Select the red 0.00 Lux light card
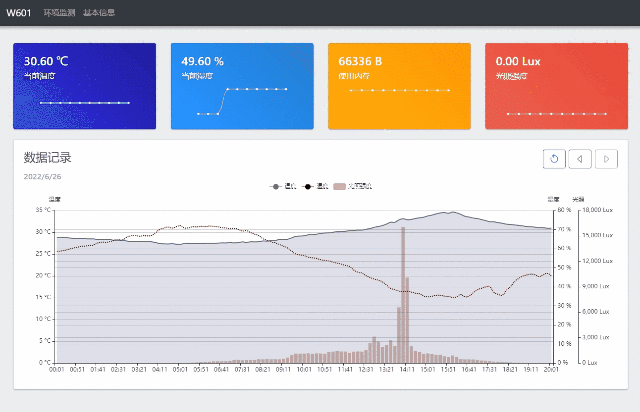640x412 pixels. click(x=556, y=86)
